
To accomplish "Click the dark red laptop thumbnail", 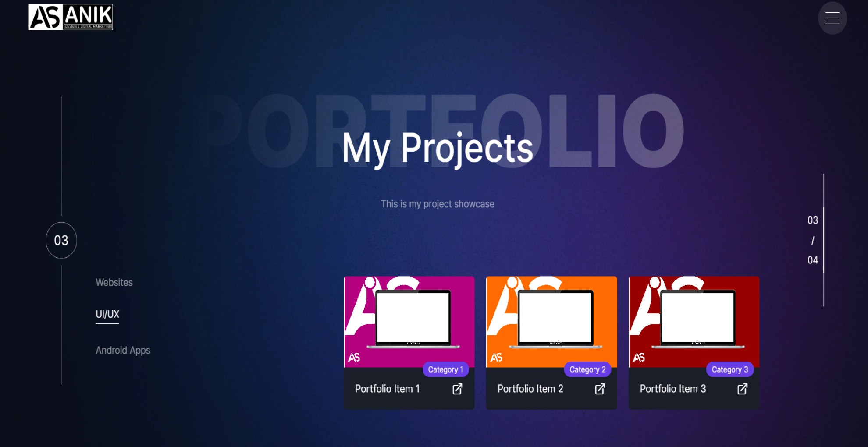I will click(694, 322).
